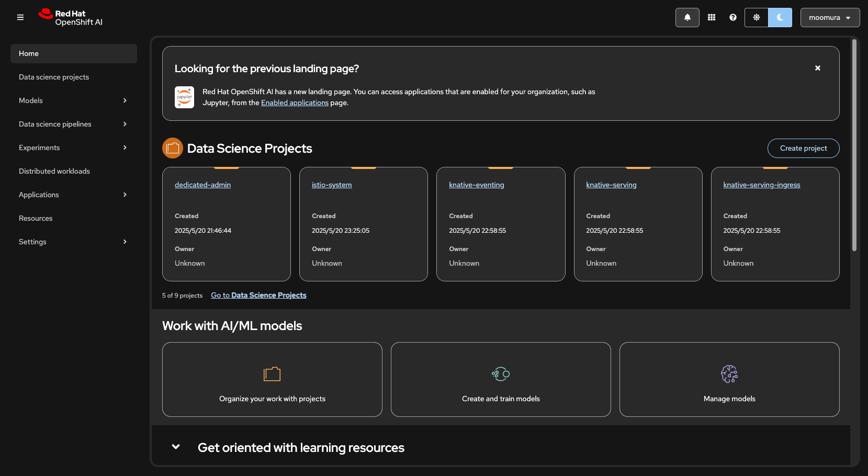Toggle the hamburger navigation menu
This screenshot has width=868, height=476.
tap(20, 17)
